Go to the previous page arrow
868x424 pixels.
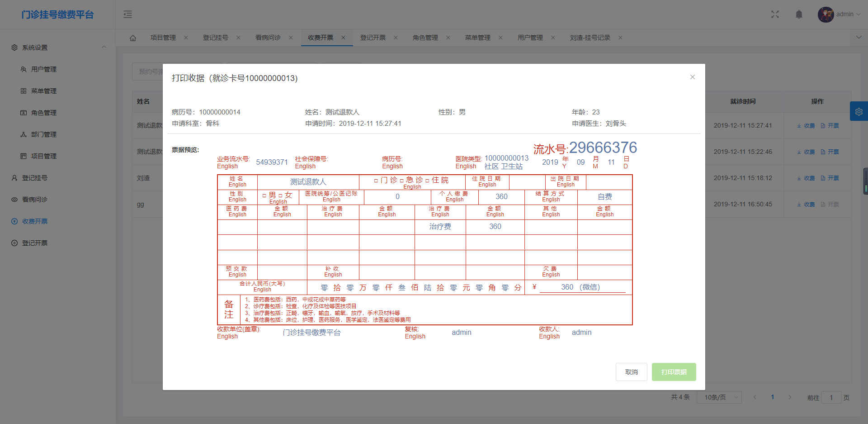point(755,397)
